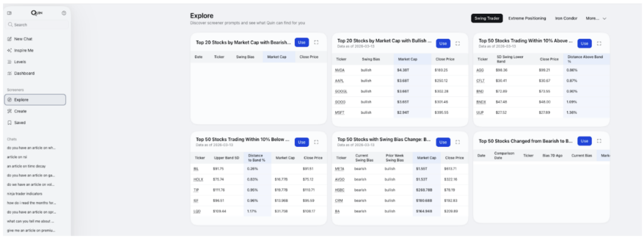Click the 'Bias 7D Ago' column header
This screenshot has width=644, height=238.
coord(552,156)
